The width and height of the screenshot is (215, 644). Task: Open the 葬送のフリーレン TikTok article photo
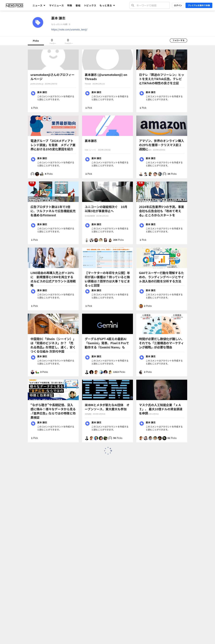(x=162, y=60)
